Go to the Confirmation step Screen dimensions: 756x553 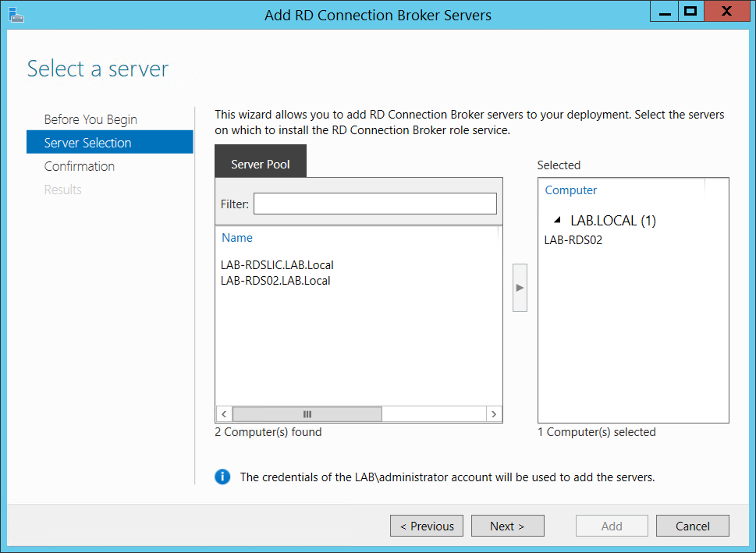click(x=80, y=166)
